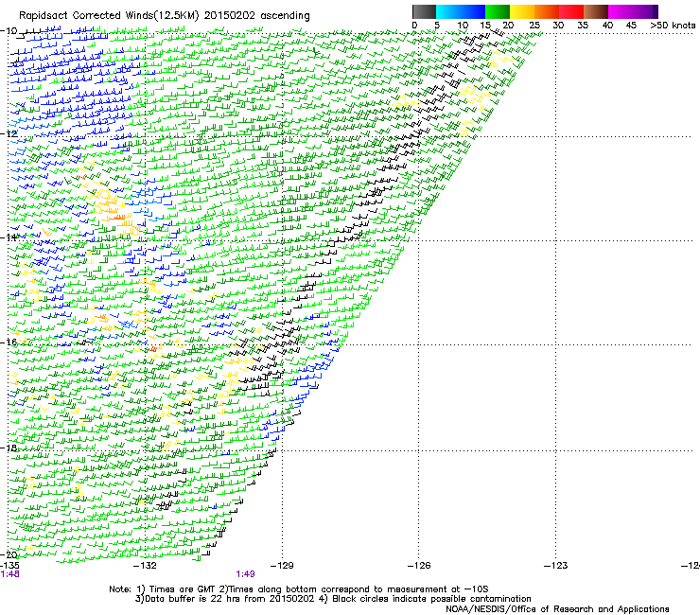Click the -20 latitude axis label

click(x=9, y=554)
